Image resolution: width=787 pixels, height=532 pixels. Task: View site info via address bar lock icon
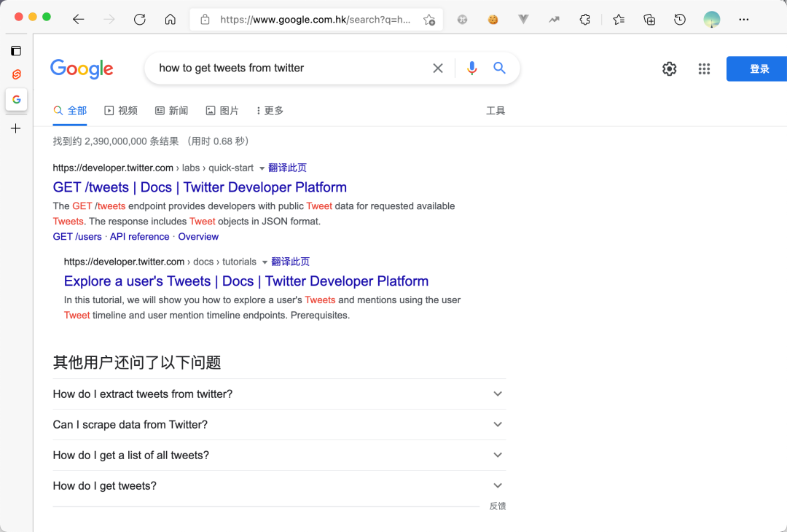pos(205,20)
